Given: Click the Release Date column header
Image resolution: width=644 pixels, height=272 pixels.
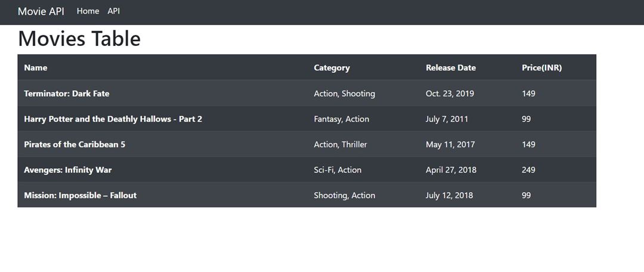Looking at the screenshot, I should click(451, 68).
